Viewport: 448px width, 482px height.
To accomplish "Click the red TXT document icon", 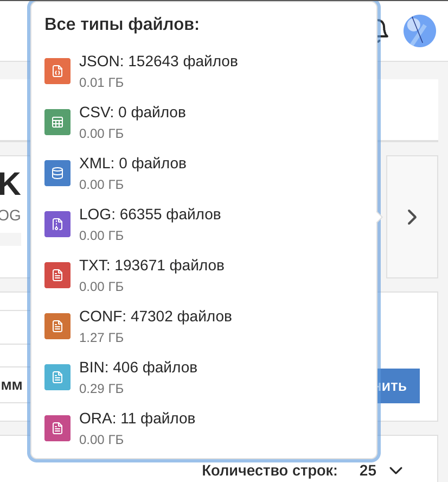I will point(57,275).
